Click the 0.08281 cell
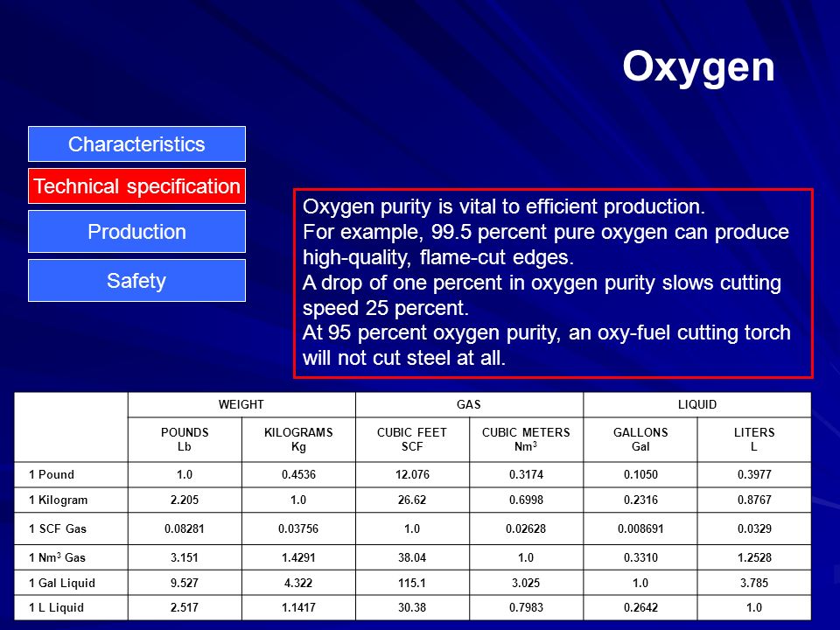Screen dimensions: 840x630 point(185,528)
